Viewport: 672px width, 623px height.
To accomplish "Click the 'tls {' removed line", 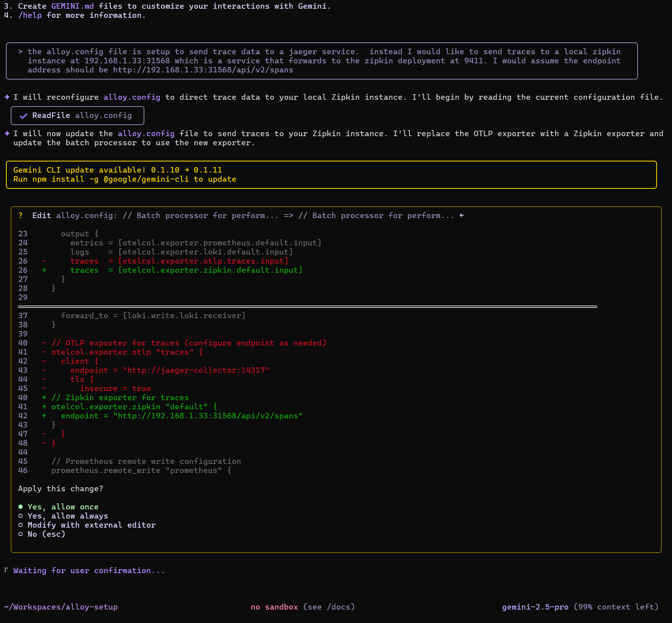I will click(82, 379).
